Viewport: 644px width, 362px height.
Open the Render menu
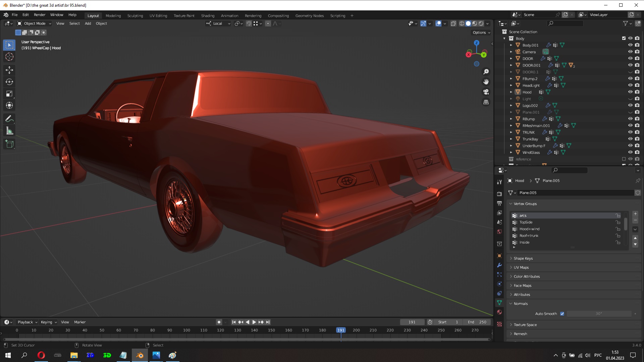[39, 15]
